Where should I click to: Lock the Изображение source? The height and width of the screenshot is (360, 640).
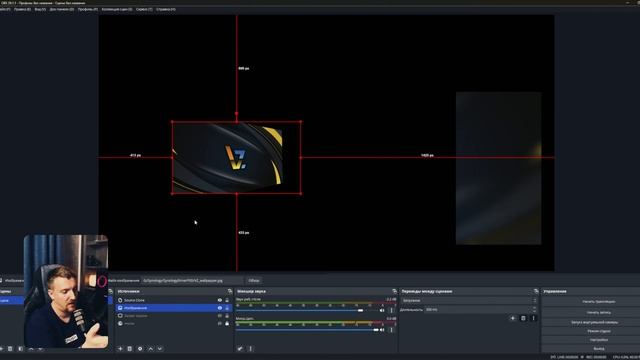pos(227,308)
